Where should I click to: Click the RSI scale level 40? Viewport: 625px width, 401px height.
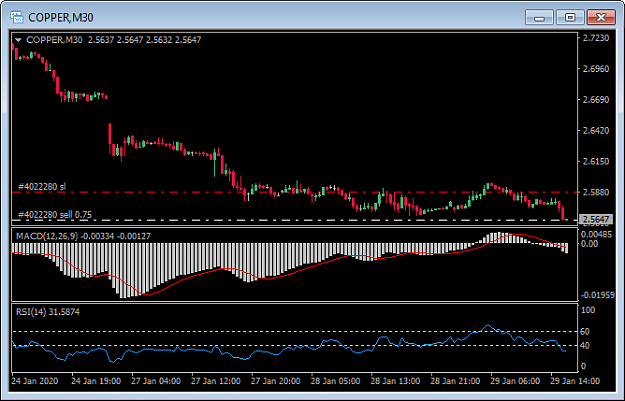586,346
